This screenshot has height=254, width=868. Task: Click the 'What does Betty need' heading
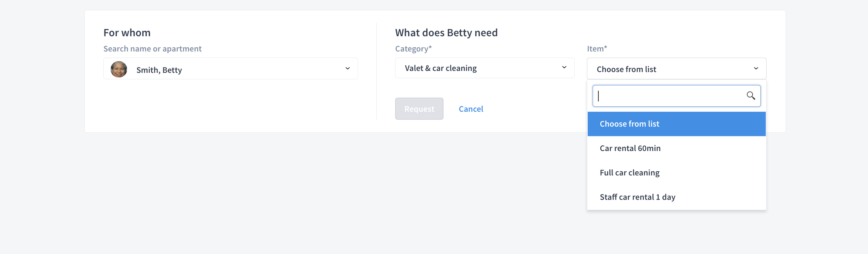point(446,33)
